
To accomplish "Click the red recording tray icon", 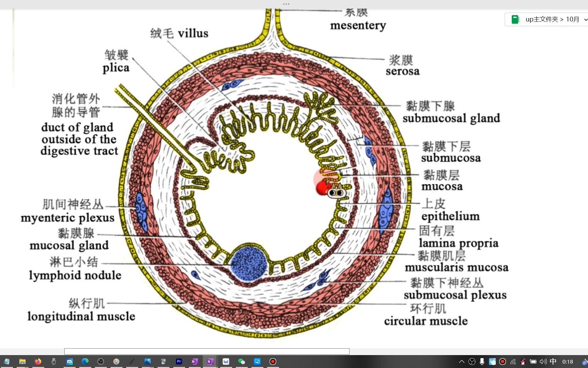I will click(x=503, y=362).
